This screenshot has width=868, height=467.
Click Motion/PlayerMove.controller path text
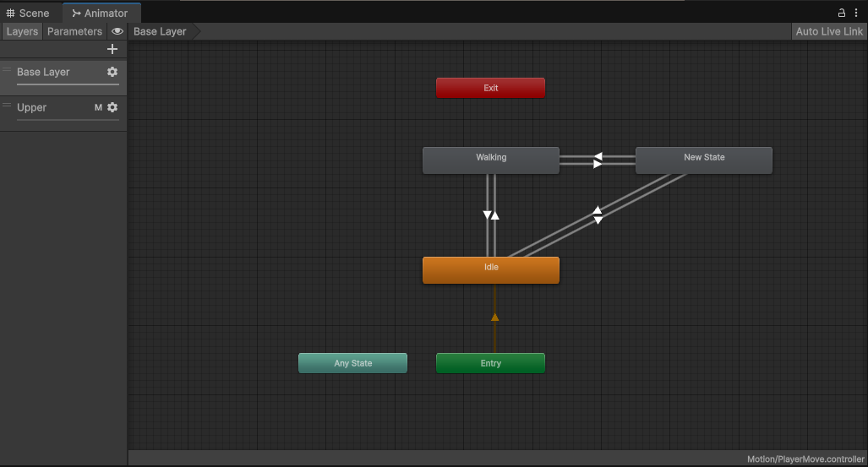(805, 459)
